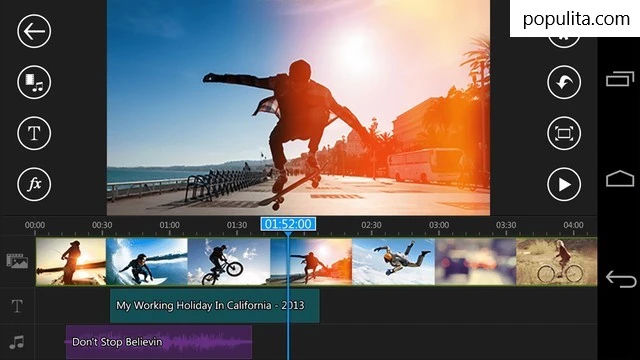This screenshot has height=360, width=640.
Task: Open the add media and music button
Action: [x=34, y=82]
